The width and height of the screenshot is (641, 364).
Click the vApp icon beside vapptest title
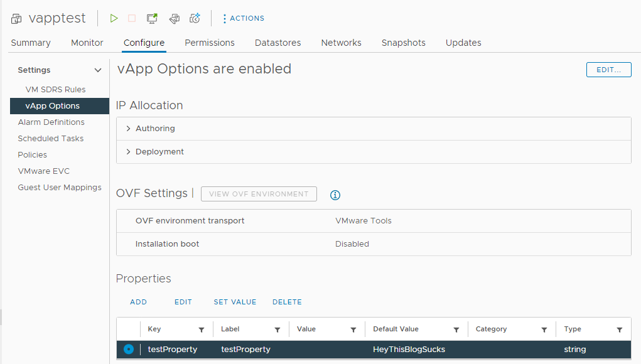tap(16, 19)
